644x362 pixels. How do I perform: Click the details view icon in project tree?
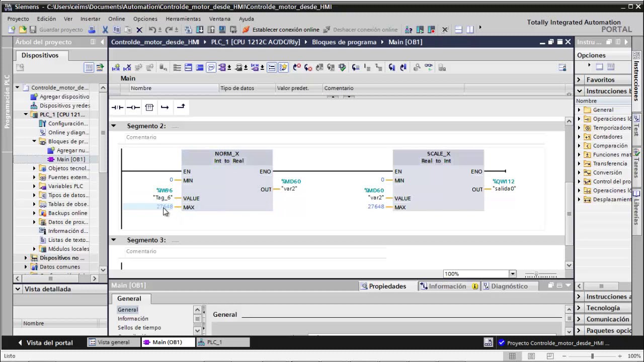pos(89,67)
